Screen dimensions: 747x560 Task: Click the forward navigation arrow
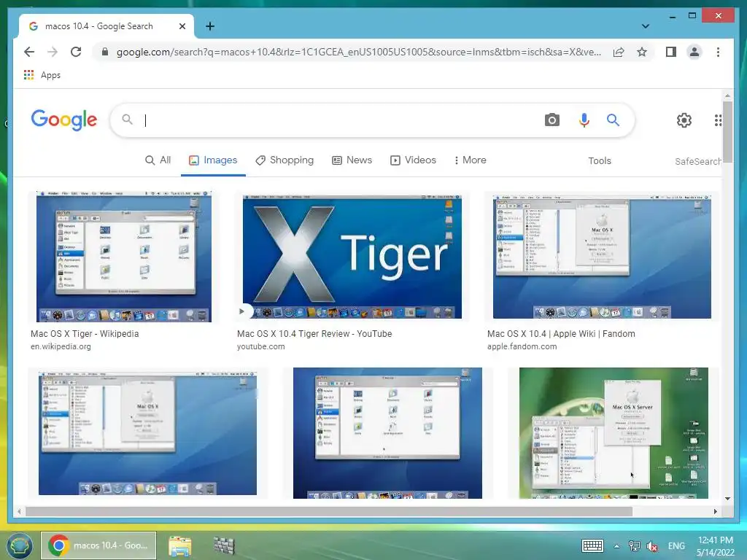[x=53, y=52]
